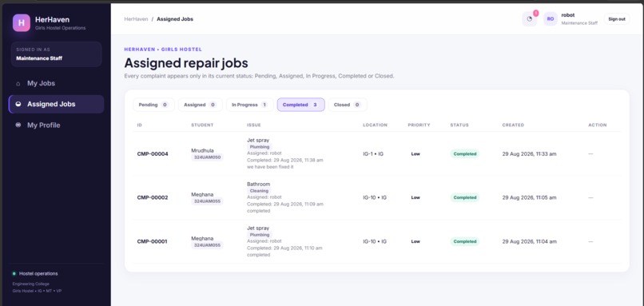Image resolution: width=644 pixels, height=306 pixels.
Task: Click the CREATED column header
Action: tap(513, 125)
